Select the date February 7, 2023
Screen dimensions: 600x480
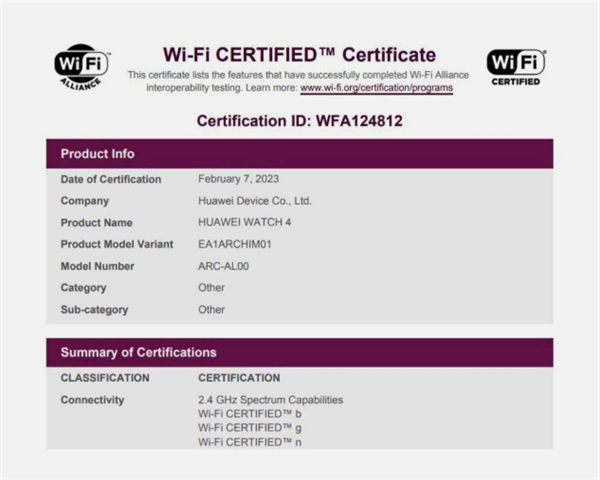click(x=238, y=179)
